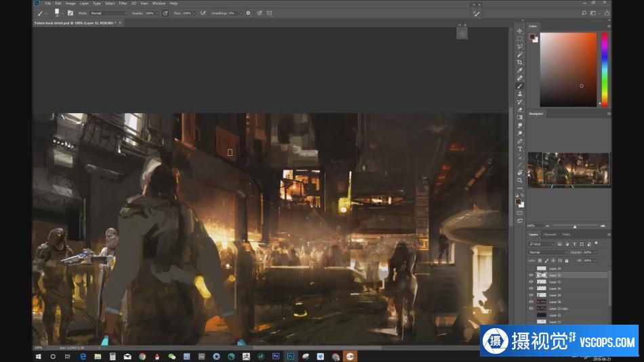
Task: Open the brush blend Mode dropdown
Action: coord(109,13)
